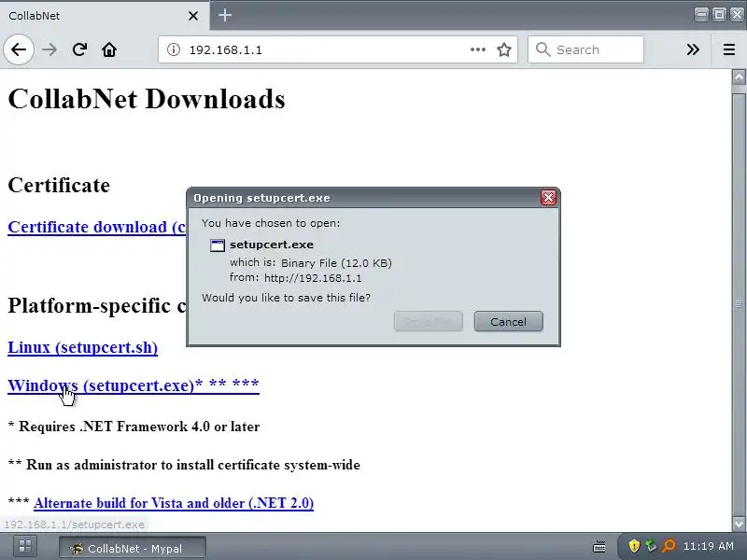Click 'Run as administrator' note text
The image size is (747, 560).
[193, 465]
